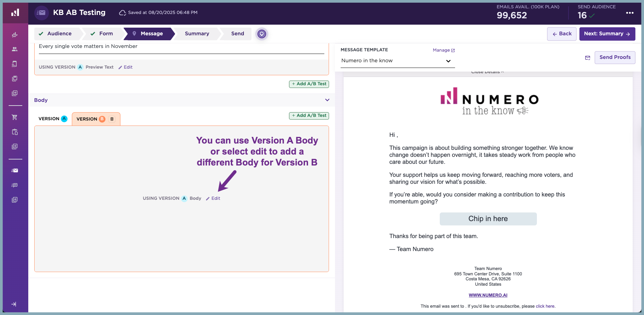Screen dimensions: 644x315
Task: Click preview text field 'Every single vote matters'
Action: pos(181,47)
